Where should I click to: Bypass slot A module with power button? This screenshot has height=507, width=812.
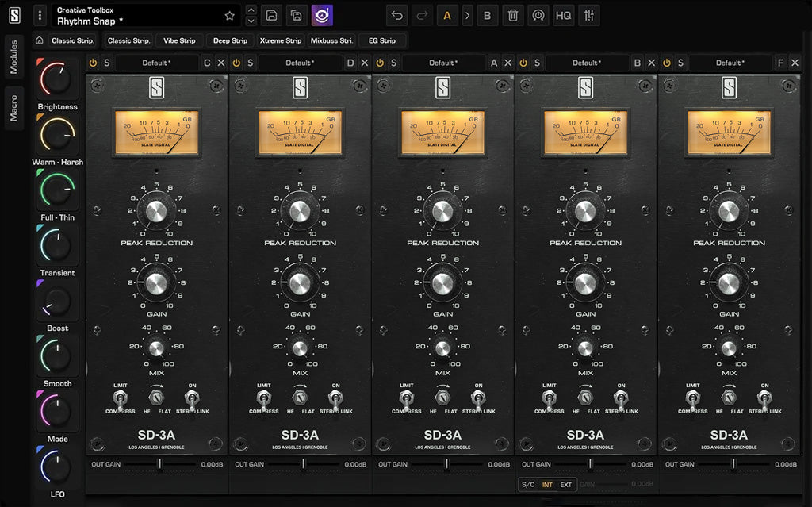[x=380, y=63]
